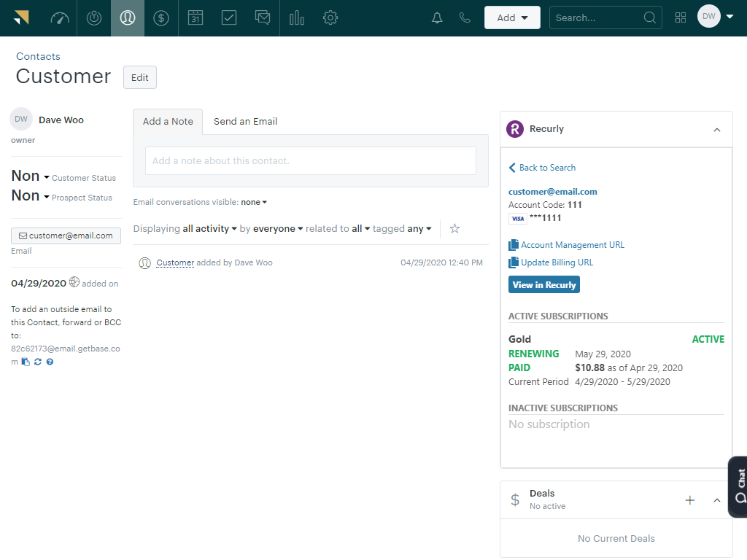This screenshot has height=560, width=747.
Task: Click the notifications bell icon
Action: [x=437, y=18]
